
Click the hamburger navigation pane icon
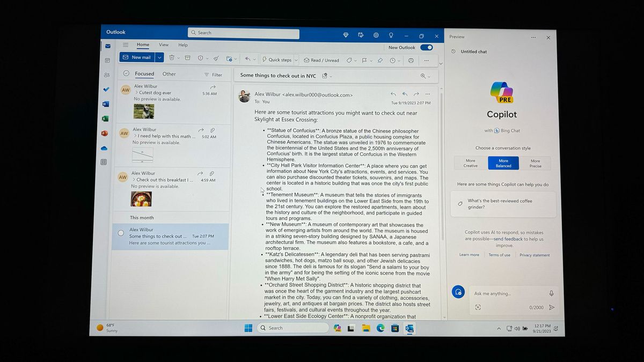tap(125, 45)
